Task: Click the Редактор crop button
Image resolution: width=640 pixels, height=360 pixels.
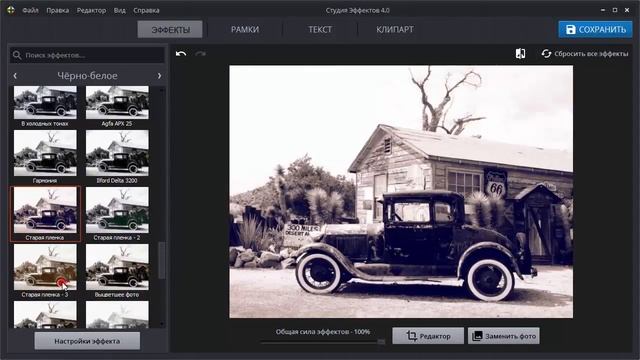Action: point(428,336)
